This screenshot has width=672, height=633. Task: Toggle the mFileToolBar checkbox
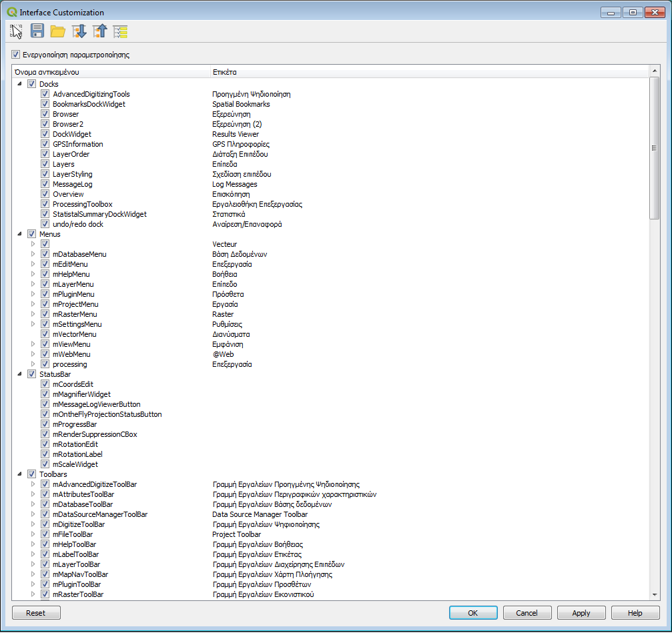click(45, 534)
